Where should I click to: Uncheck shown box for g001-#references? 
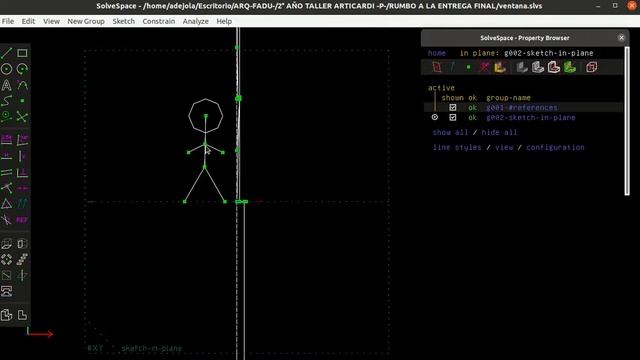tap(453, 107)
